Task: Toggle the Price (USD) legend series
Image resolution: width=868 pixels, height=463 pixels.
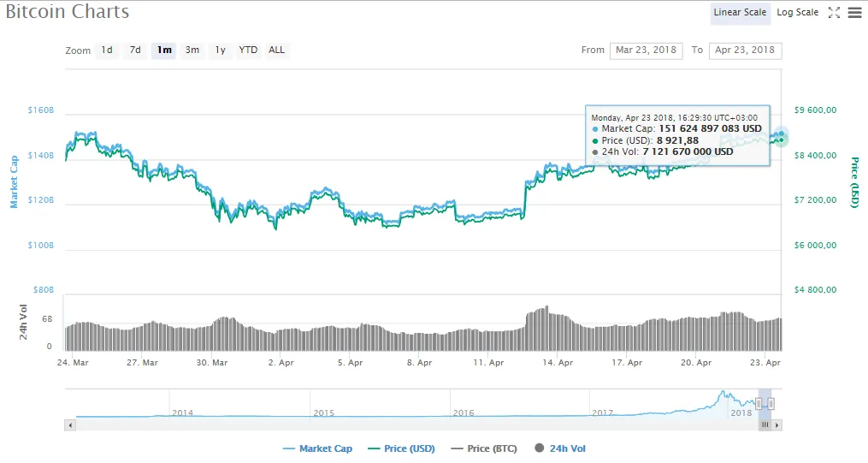Action: [401, 448]
